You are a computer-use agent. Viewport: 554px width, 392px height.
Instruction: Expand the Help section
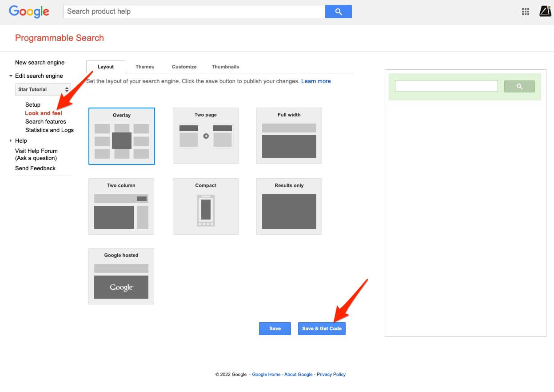point(11,140)
